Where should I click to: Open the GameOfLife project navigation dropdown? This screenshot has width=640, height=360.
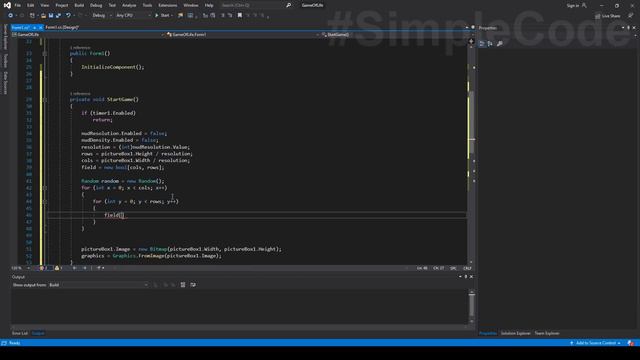(x=89, y=35)
